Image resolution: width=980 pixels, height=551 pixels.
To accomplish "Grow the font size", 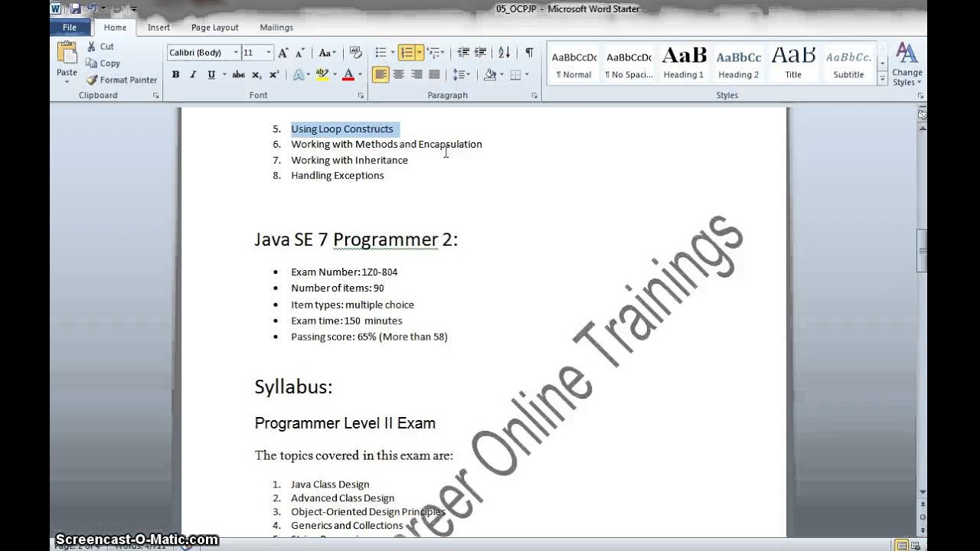I will pos(283,53).
